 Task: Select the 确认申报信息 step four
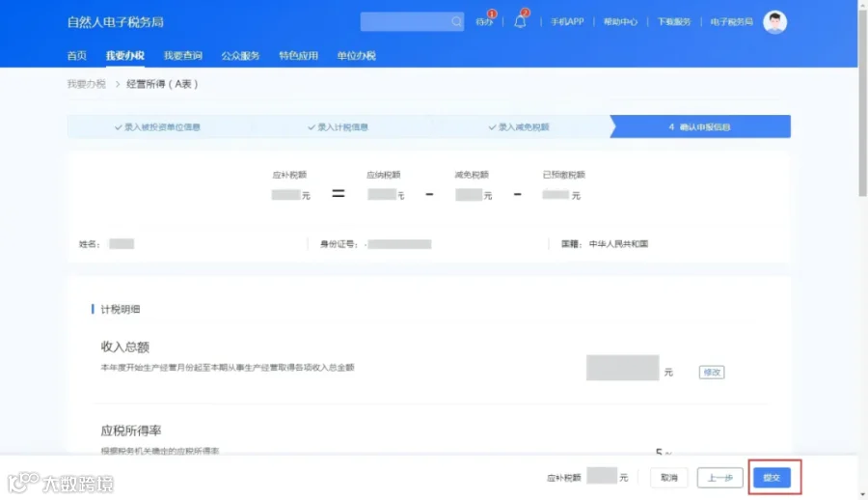point(700,127)
